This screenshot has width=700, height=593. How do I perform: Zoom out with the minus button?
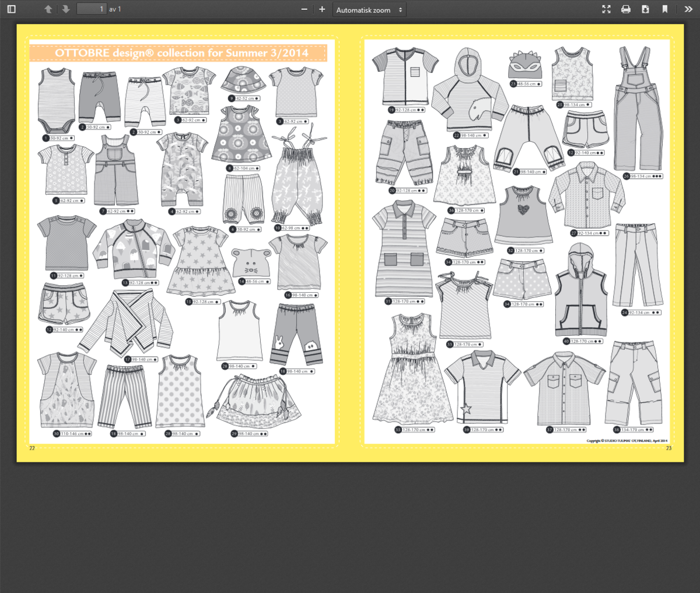click(x=304, y=9)
